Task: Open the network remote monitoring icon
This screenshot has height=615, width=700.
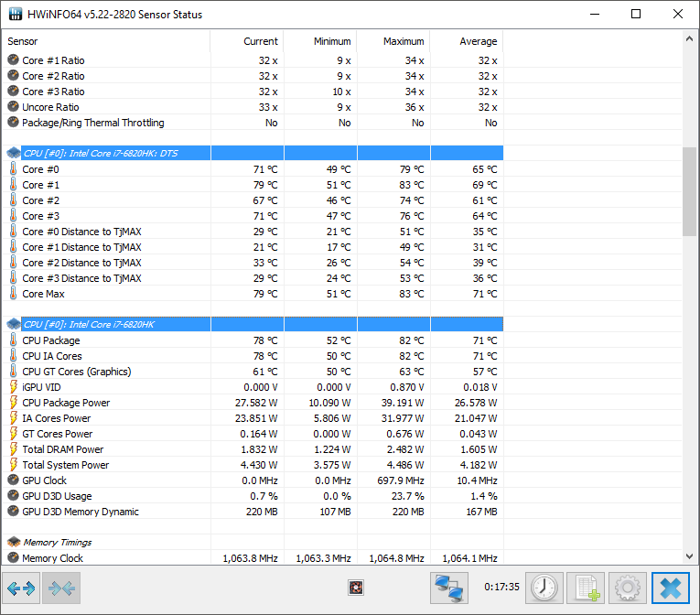Action: click(x=449, y=588)
